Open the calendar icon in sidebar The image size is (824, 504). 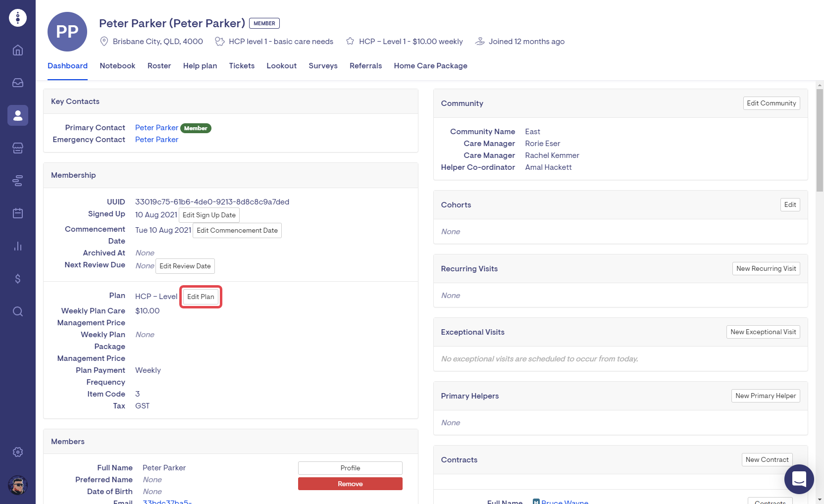point(18,213)
